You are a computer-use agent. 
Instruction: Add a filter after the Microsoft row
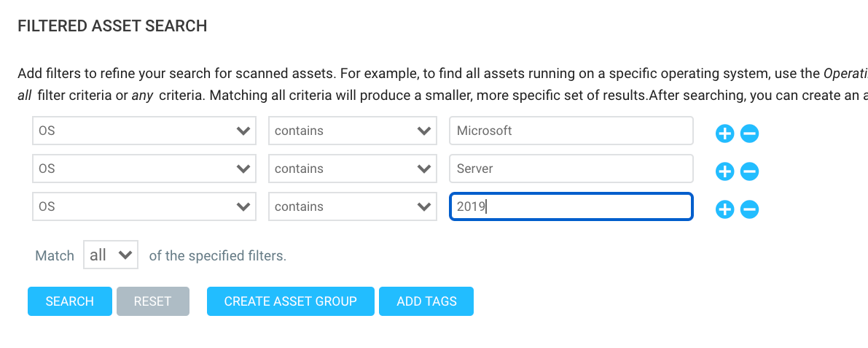click(724, 134)
